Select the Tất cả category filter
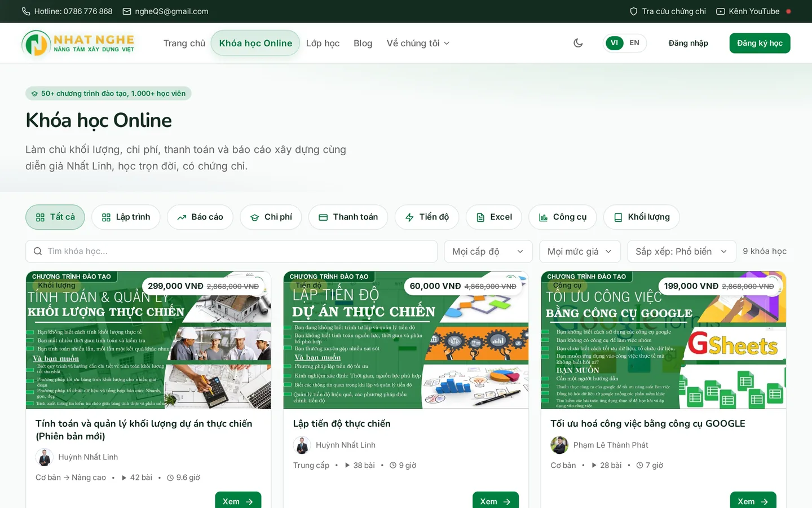 55,217
